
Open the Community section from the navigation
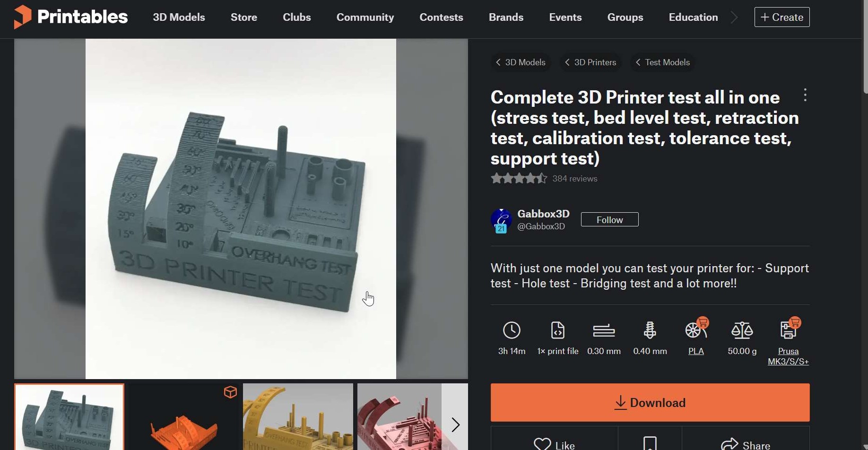pos(365,17)
